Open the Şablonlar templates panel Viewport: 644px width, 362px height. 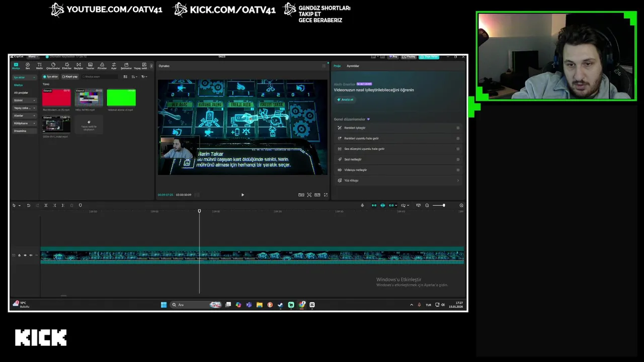click(126, 66)
